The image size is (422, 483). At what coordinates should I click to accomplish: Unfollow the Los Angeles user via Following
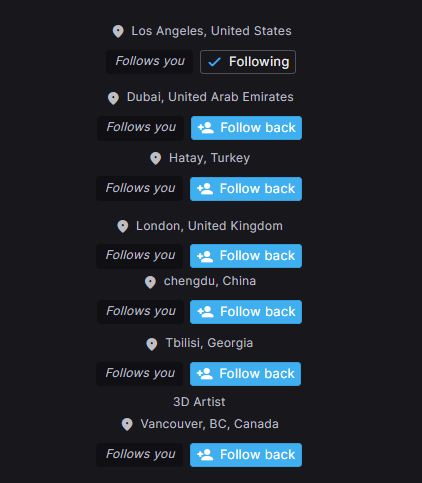click(248, 62)
